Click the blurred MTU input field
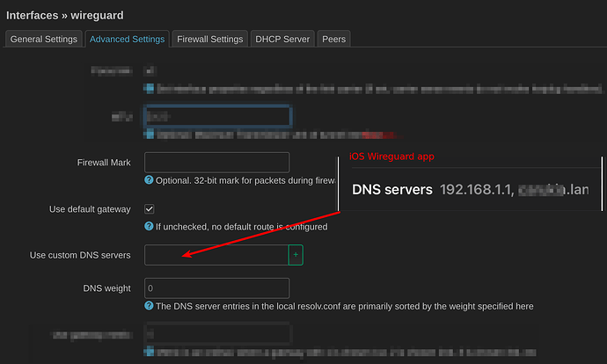This screenshot has height=364, width=607. click(x=217, y=116)
